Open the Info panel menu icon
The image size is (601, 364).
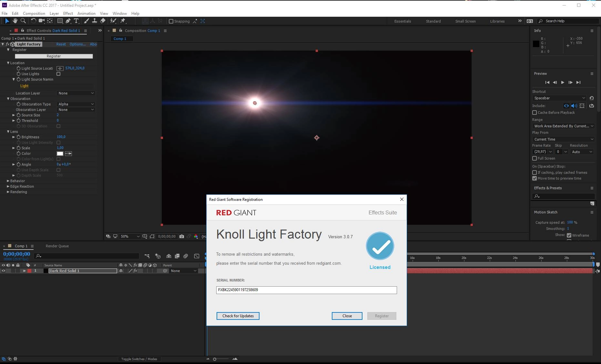(592, 31)
